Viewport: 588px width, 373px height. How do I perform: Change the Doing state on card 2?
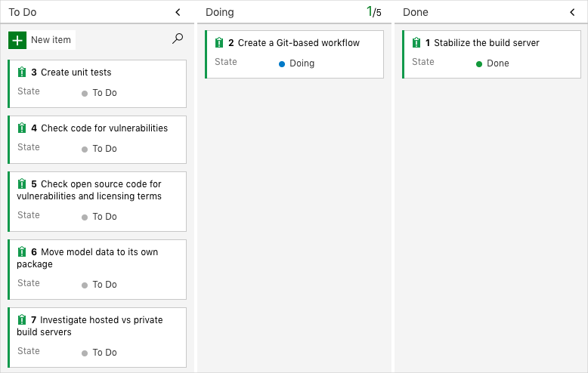tap(302, 63)
